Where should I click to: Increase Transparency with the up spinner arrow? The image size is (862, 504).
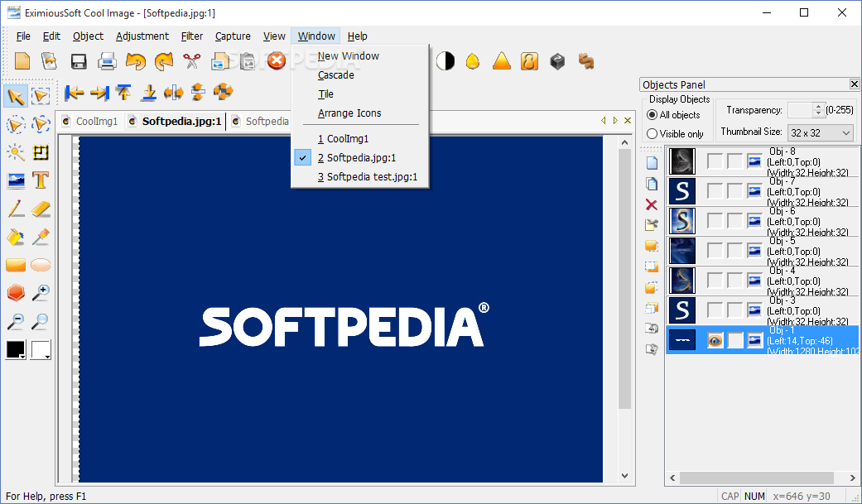[819, 106]
